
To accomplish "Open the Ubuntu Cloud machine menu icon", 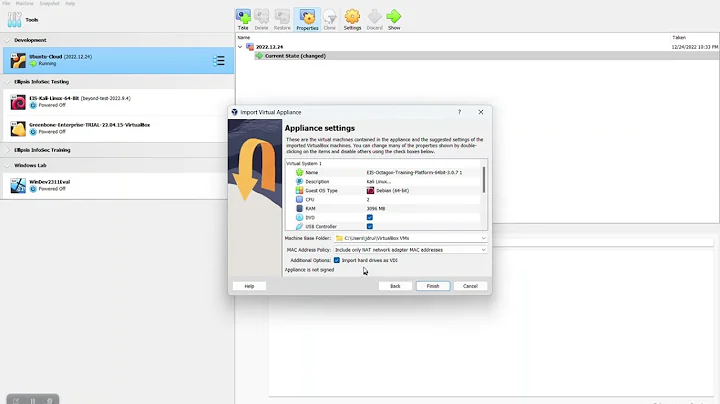I will 219,61.
